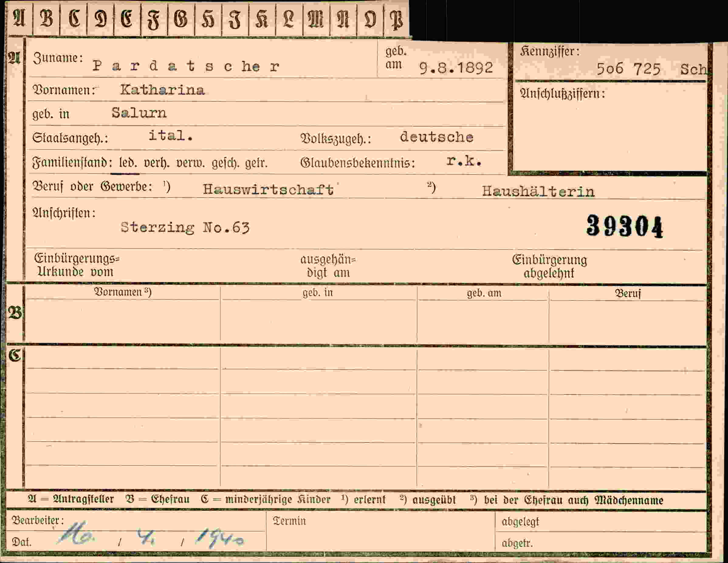728x563 pixels.
Task: Click marital status option 'gesch.'
Action: (x=226, y=163)
